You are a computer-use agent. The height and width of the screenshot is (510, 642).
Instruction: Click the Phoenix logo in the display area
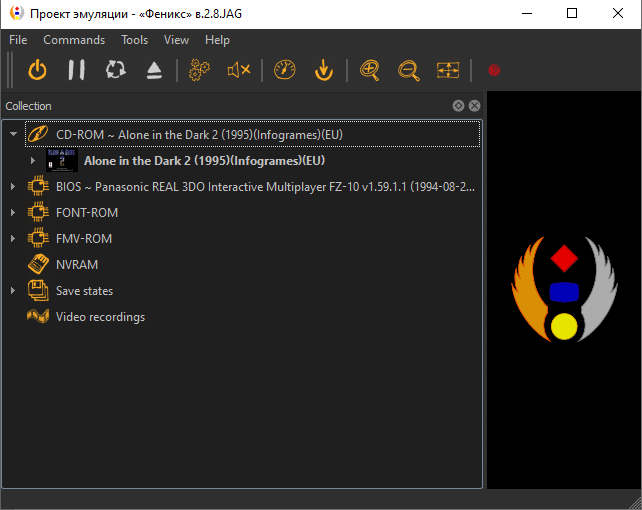(564, 289)
